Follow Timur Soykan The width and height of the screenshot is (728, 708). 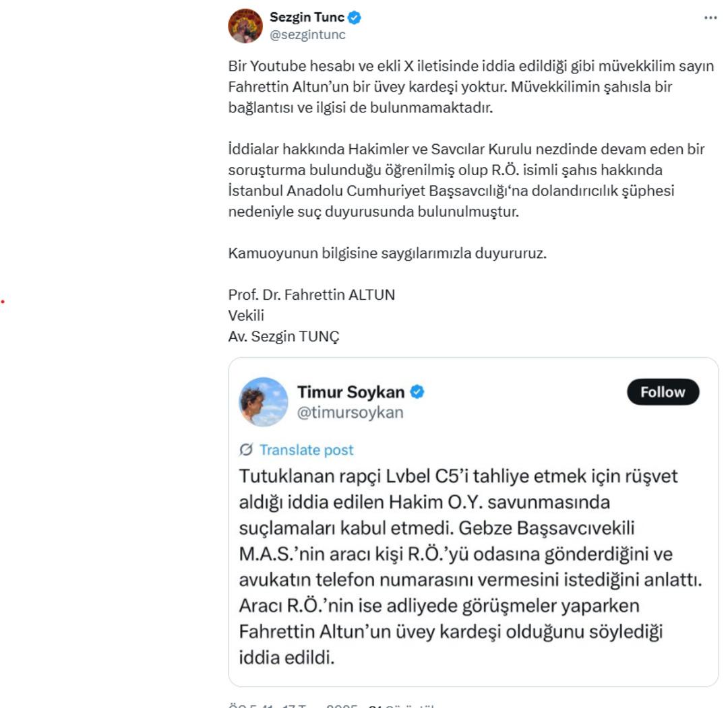pos(663,392)
